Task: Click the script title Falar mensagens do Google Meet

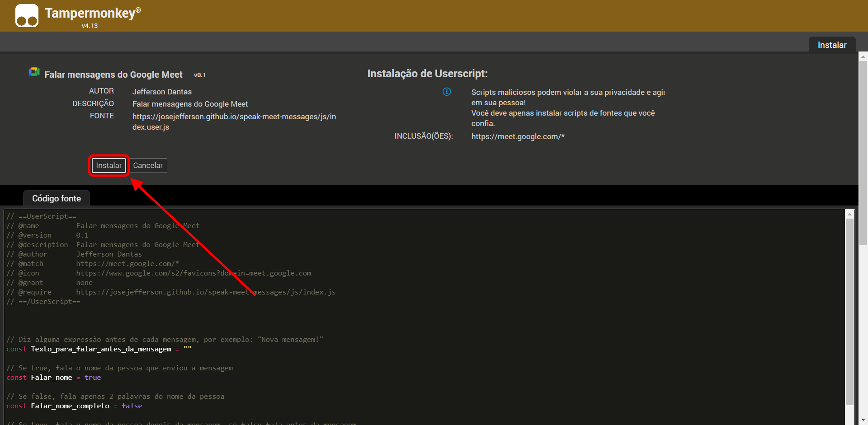Action: [x=113, y=75]
